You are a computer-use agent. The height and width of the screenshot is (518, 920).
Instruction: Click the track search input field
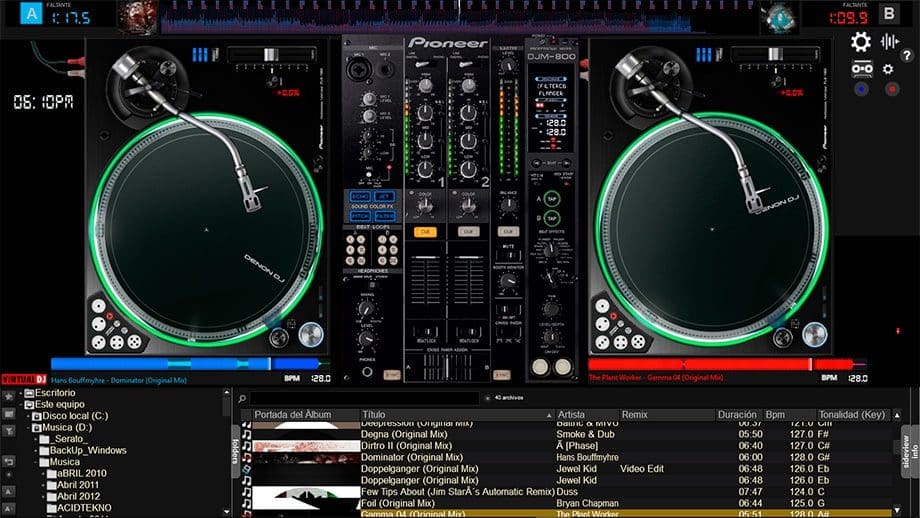click(365, 399)
